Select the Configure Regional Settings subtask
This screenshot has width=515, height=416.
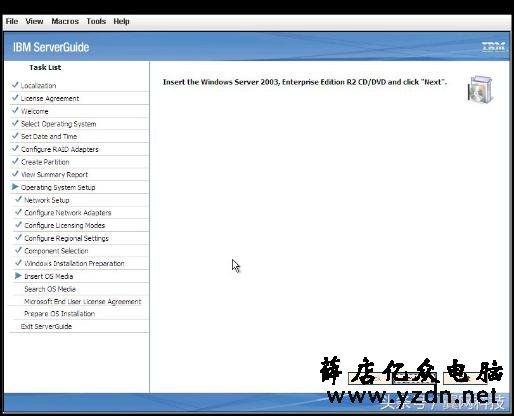click(x=66, y=238)
